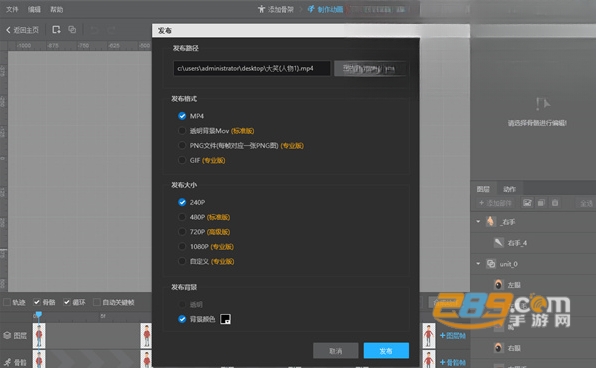Switch to the 图层 panel tab

coord(483,189)
